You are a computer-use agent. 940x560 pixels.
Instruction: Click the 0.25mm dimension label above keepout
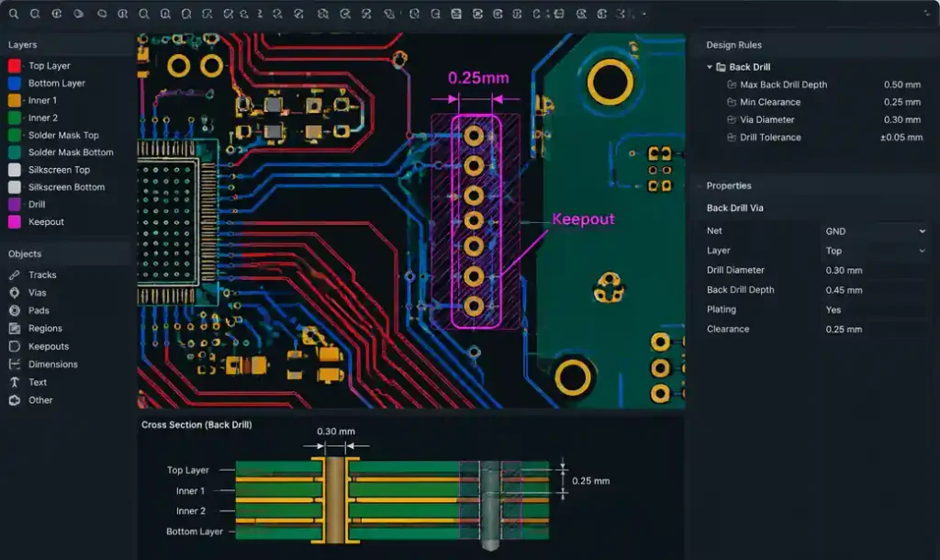(x=478, y=78)
